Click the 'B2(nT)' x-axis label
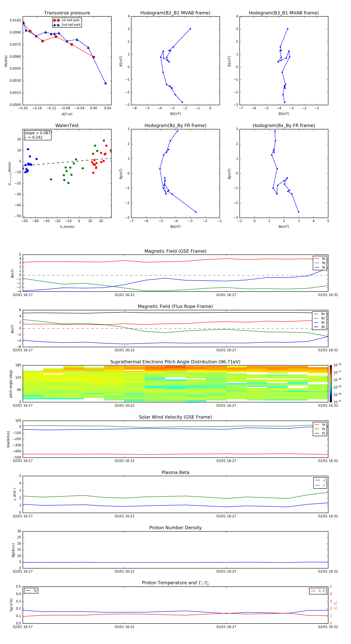351x644 pixels. pos(175,114)
